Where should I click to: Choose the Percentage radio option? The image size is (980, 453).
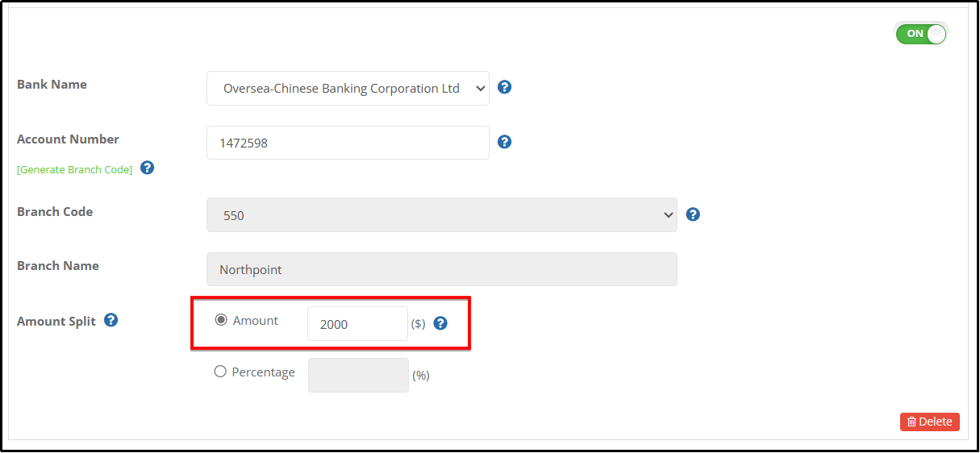(x=220, y=372)
